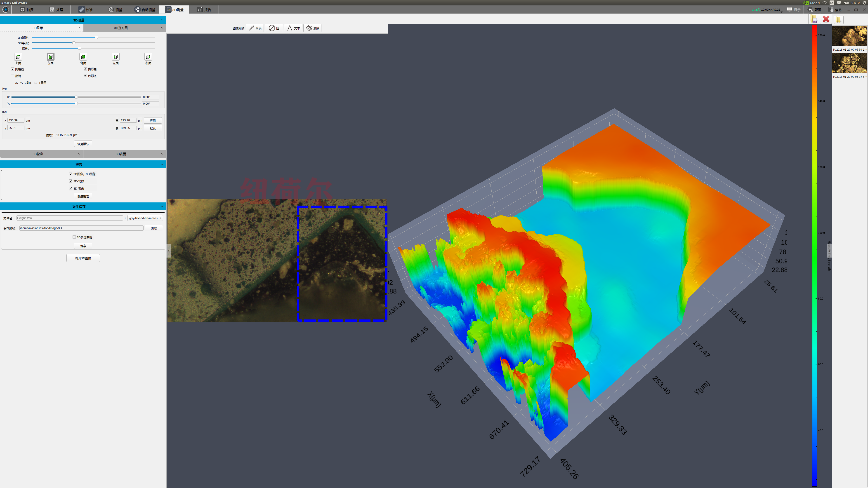Click the 打开3D图像 open 3D image button
The image size is (868, 488).
coord(83,258)
